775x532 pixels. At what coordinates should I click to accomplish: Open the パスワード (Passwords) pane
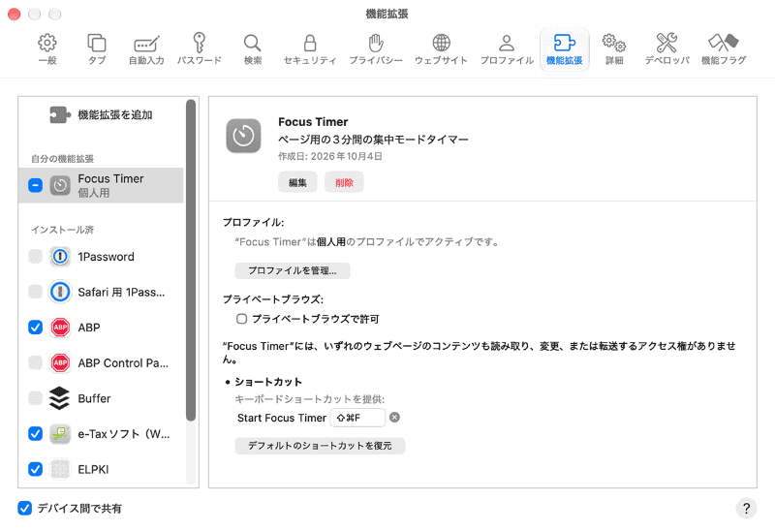[x=200, y=49]
